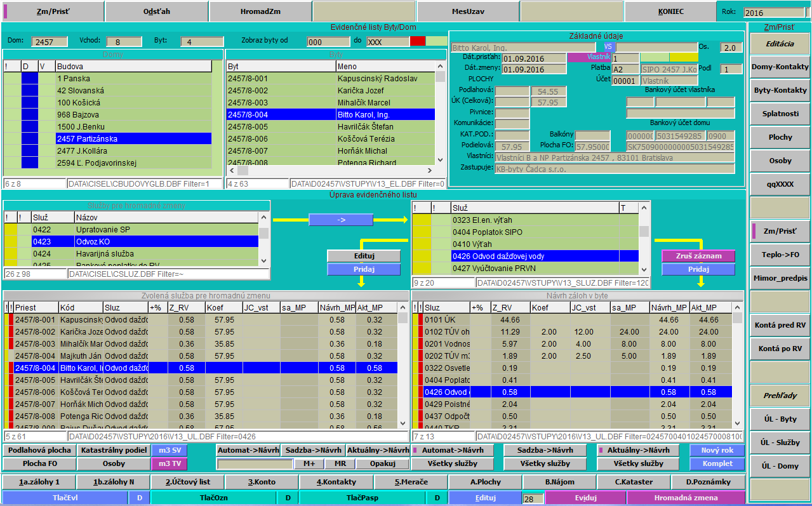Screen dimensions: 812x506
Task: Select Koščová Terézia flat row
Action: [x=331, y=139]
